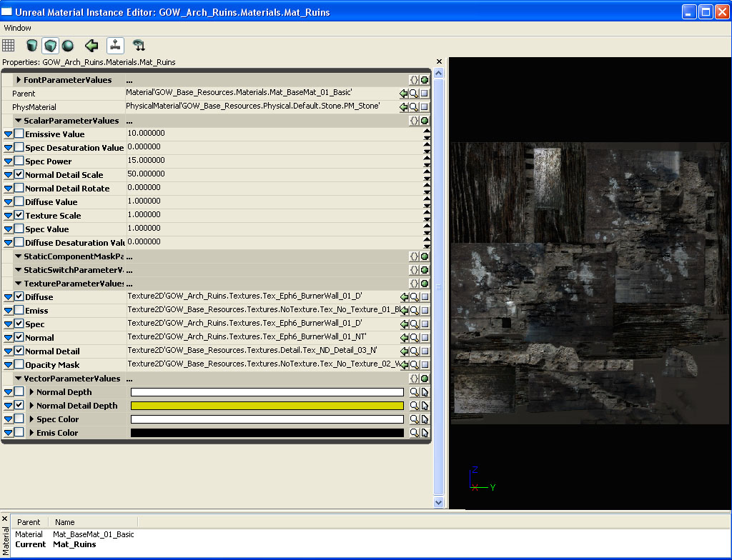The image size is (732, 560).
Task: Increment Spec Power with spinner arrows
Action: coord(427,159)
